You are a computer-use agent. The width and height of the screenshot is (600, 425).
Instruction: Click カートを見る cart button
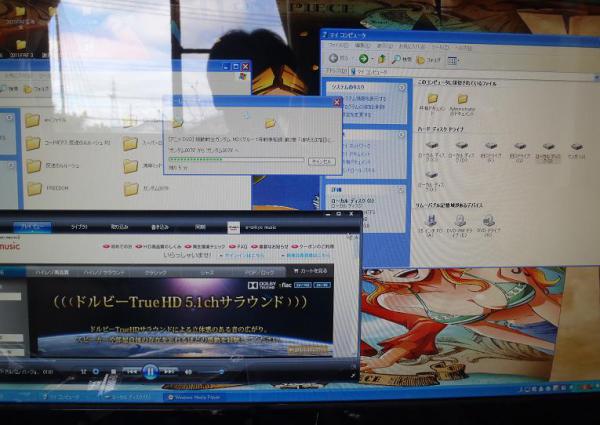click(310, 271)
